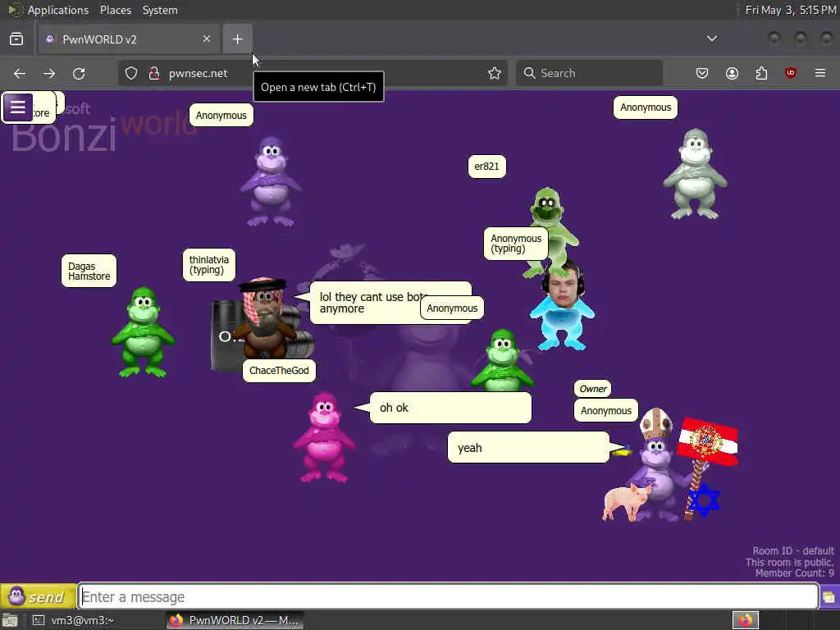
Task: Click the purple Bonzi under Anonymous tag
Action: pyautogui.click(x=271, y=181)
